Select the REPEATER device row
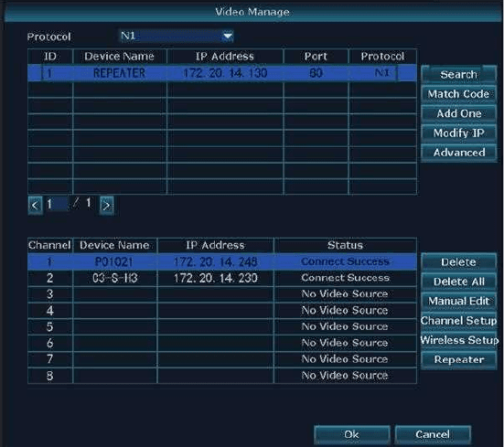Image resolution: width=504 pixels, height=447 pixels. 222,73
